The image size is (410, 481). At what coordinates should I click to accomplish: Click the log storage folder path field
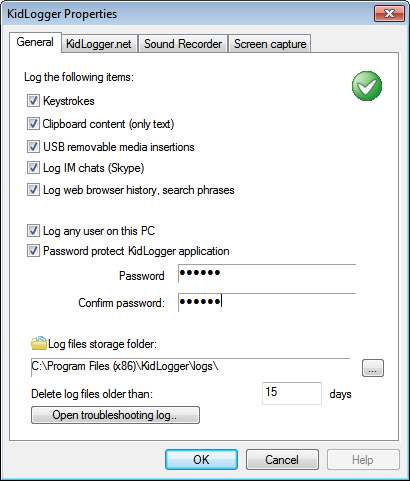click(190, 367)
